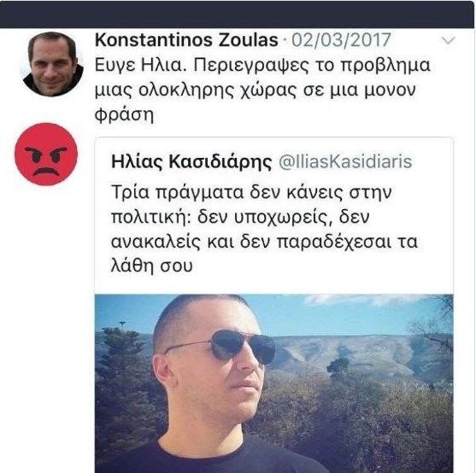The height and width of the screenshot is (473, 476).
Task: Click quoted text starting 'Τρία πράγματα'
Action: point(264,229)
